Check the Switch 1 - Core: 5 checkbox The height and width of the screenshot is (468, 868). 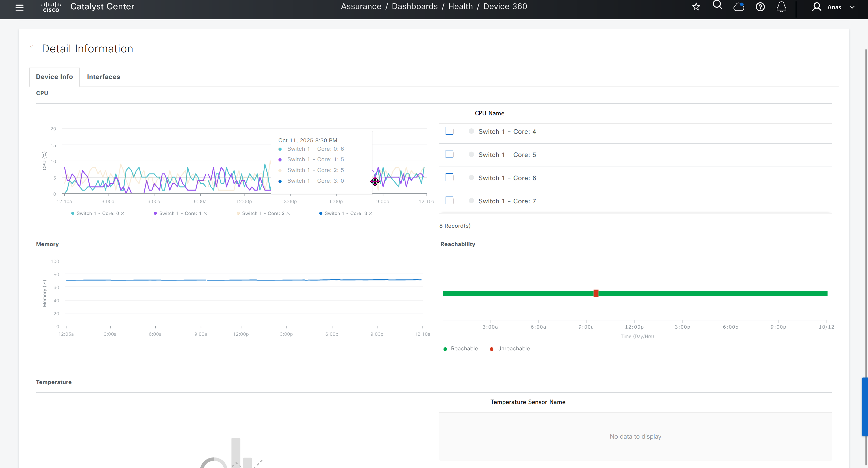pos(449,154)
